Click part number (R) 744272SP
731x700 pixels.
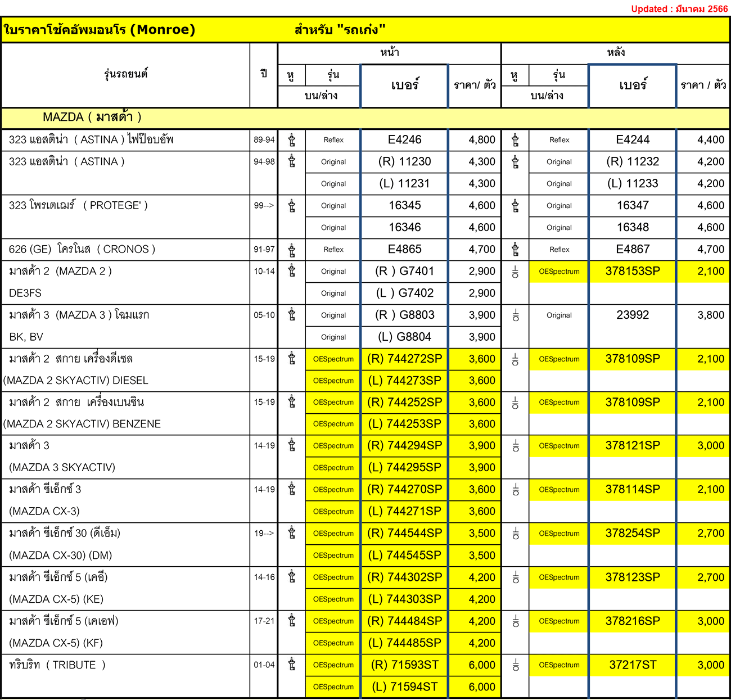point(405,359)
